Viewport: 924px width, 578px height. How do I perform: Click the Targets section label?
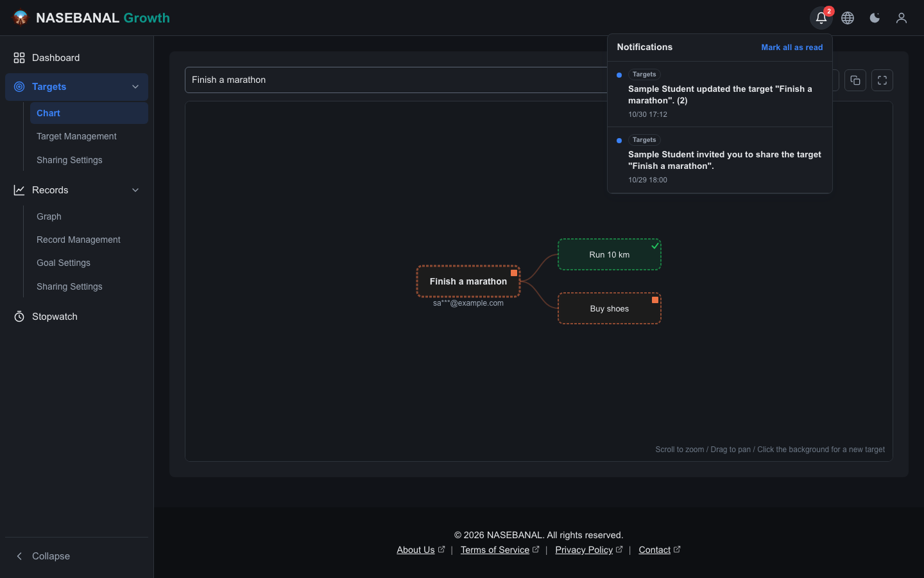49,87
